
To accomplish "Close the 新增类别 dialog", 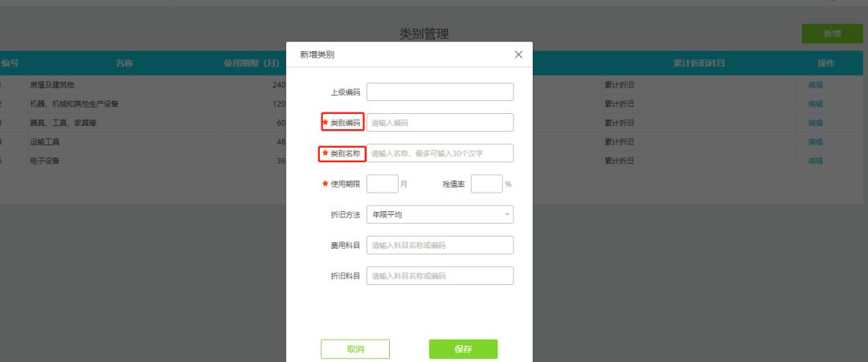I will (518, 54).
